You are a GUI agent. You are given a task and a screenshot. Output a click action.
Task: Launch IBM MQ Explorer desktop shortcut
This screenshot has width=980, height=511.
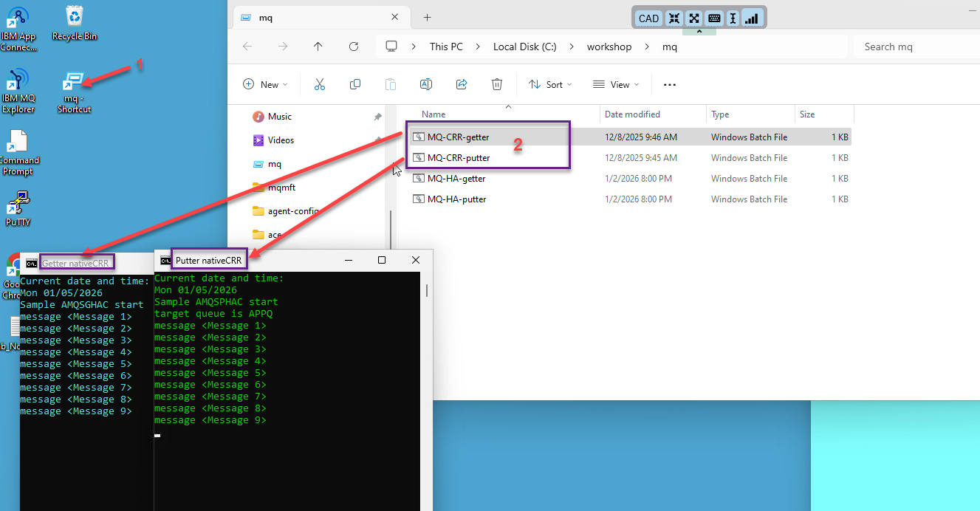[18, 92]
